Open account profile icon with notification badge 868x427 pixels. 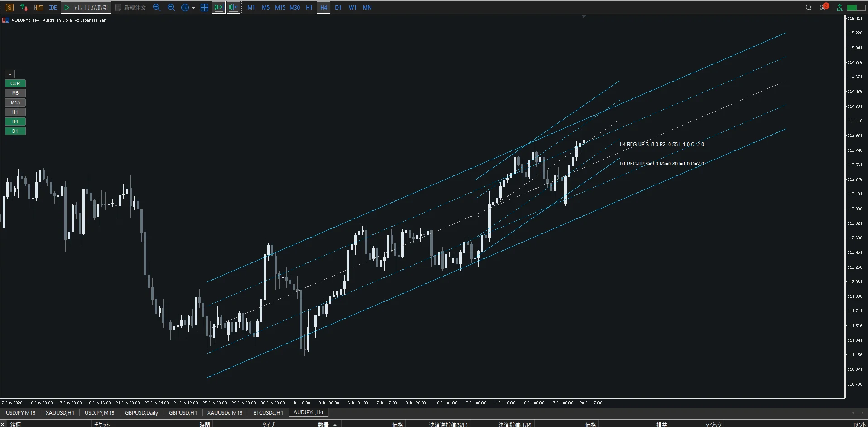[x=824, y=7]
